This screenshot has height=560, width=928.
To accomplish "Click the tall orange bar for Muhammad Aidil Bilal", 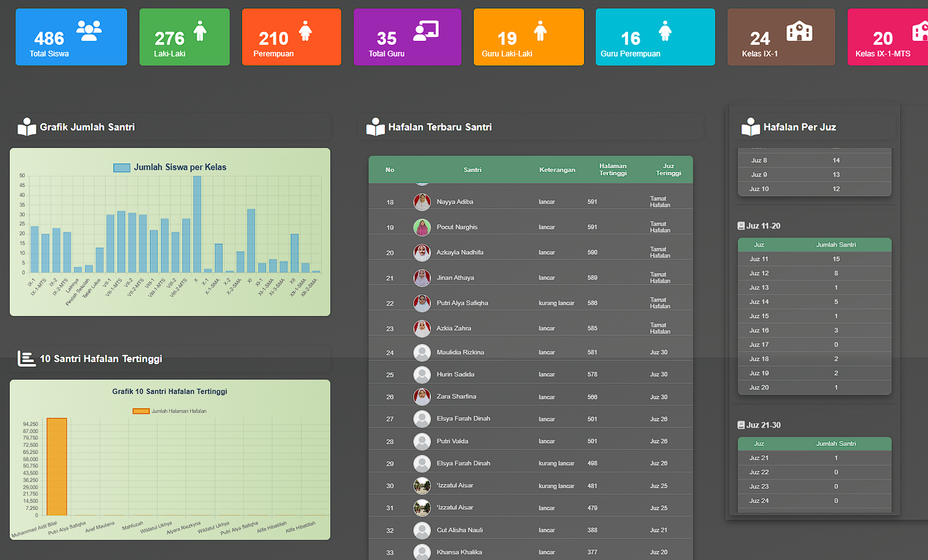I will click(56, 467).
